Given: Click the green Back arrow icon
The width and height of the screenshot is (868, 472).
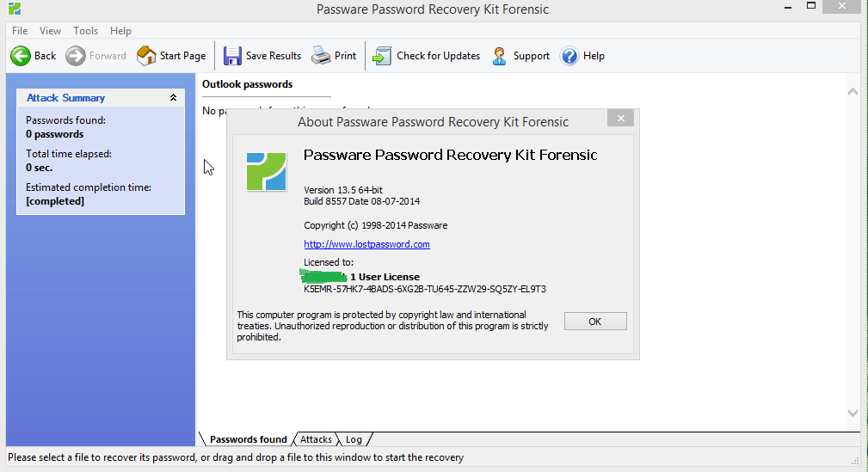Looking at the screenshot, I should (21, 56).
